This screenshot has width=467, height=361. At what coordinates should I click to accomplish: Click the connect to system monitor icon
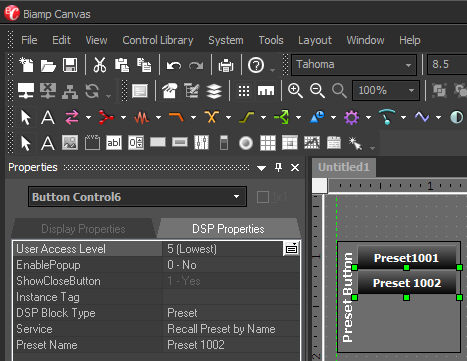pyautogui.click(x=26, y=91)
